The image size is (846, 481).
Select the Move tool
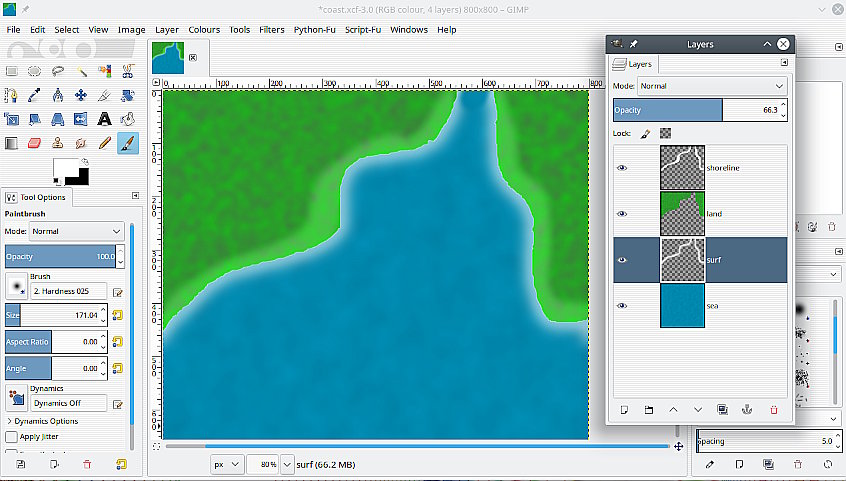pyautogui.click(x=81, y=95)
